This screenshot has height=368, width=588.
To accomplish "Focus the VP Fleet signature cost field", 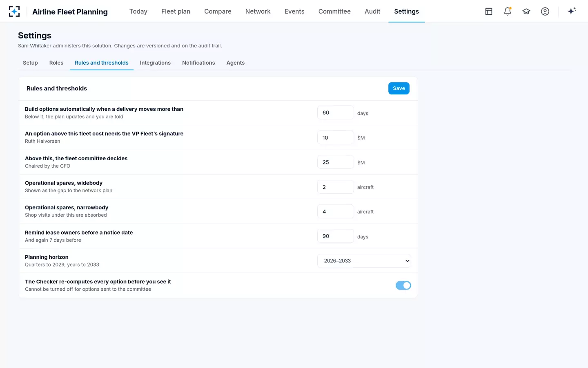I will point(336,137).
